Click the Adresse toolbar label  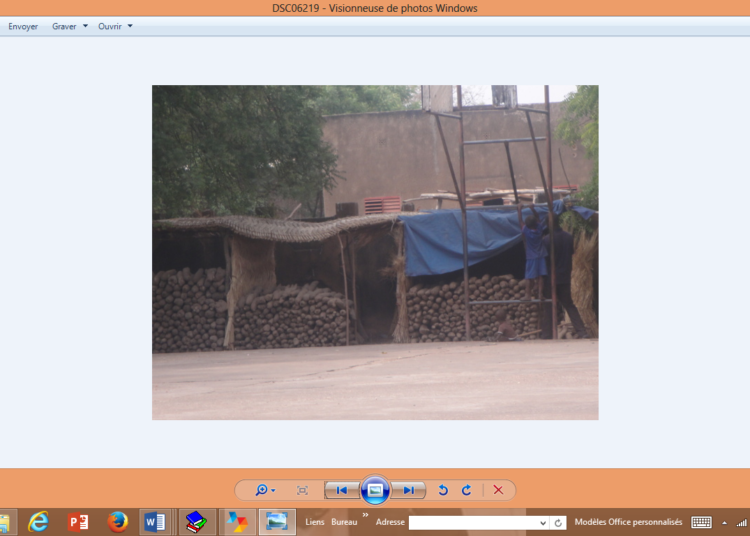[390, 522]
